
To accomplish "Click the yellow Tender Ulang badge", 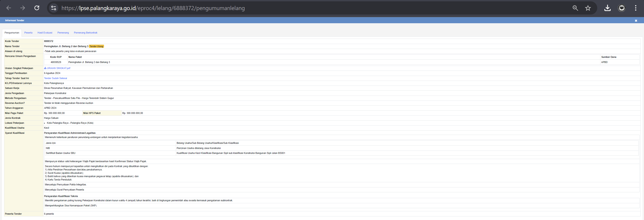I will 96,46.
